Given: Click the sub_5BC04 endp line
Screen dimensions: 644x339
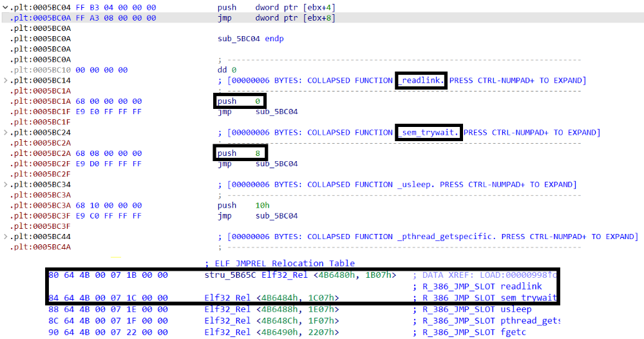Looking at the screenshot, I should (x=251, y=39).
